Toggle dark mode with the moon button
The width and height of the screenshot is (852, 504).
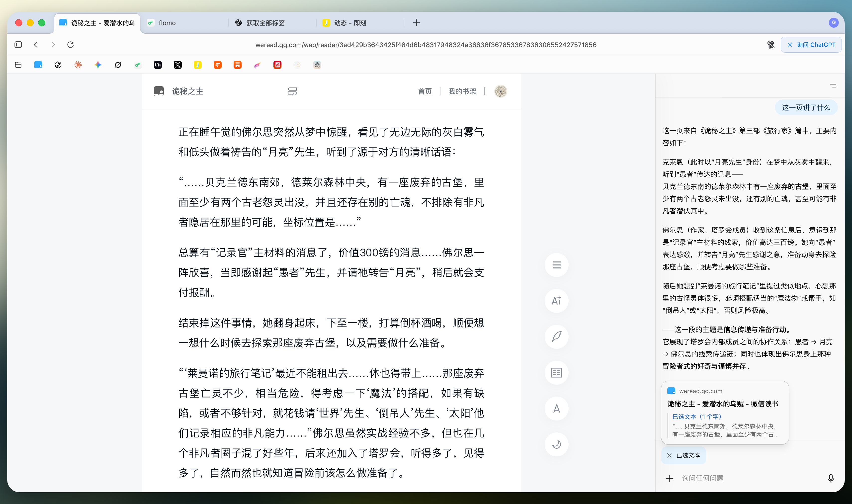[556, 444]
